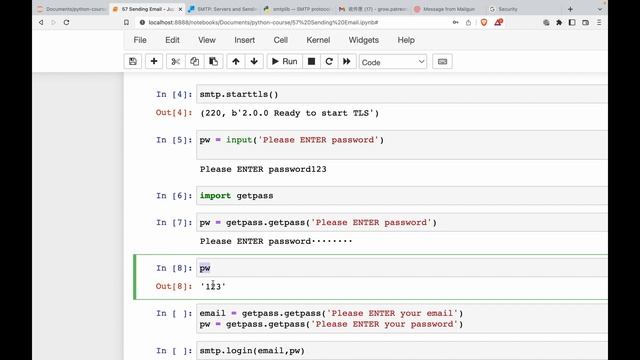The width and height of the screenshot is (640, 360).
Task: Click the In [6] prompt label
Action: coord(174,196)
